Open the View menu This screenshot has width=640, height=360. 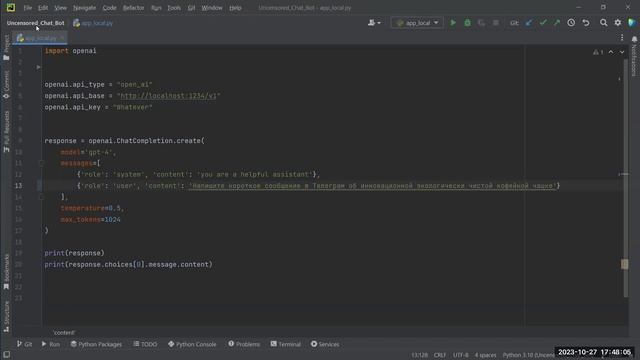click(x=60, y=8)
